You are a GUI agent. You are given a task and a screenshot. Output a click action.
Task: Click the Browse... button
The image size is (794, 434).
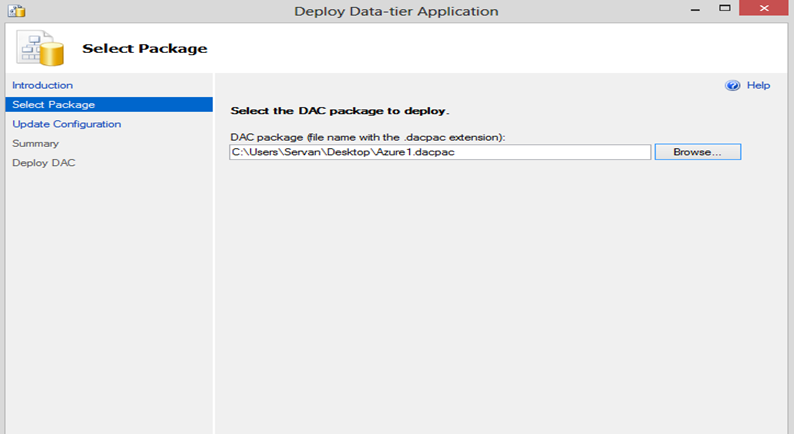697,152
